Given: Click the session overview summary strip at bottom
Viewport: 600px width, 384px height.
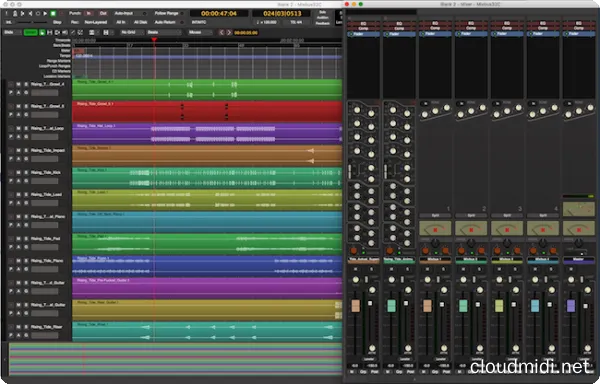Looking at the screenshot, I should tap(175, 359).
